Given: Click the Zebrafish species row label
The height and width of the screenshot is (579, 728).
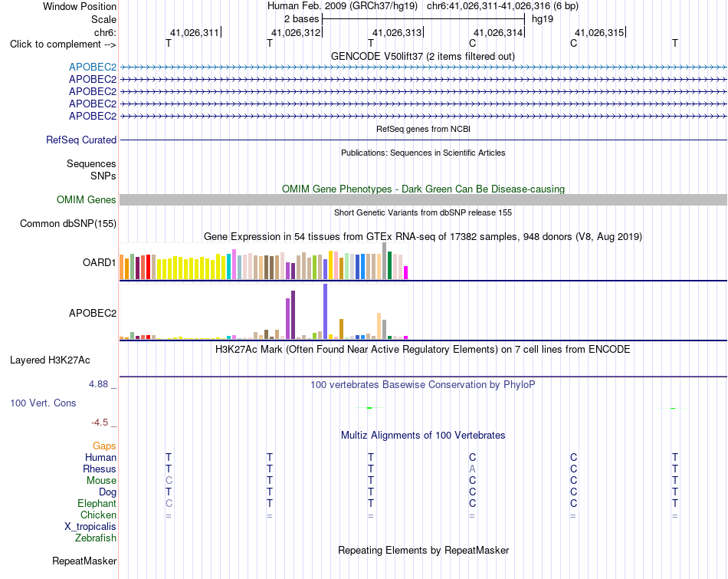Looking at the screenshot, I should (96, 538).
